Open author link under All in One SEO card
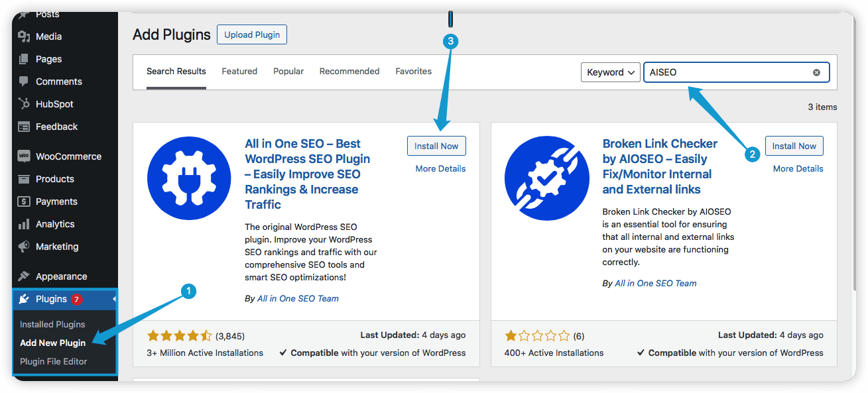The image size is (868, 393). click(298, 299)
